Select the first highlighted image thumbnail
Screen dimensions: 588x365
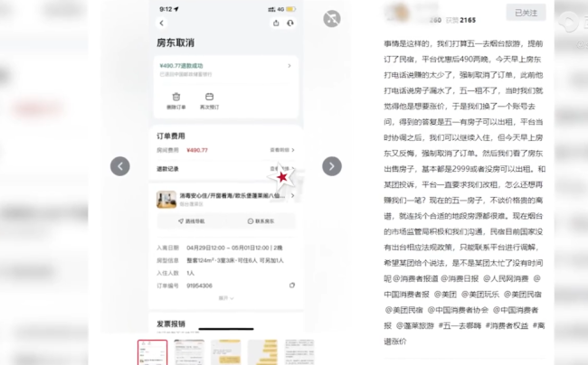[x=152, y=352]
